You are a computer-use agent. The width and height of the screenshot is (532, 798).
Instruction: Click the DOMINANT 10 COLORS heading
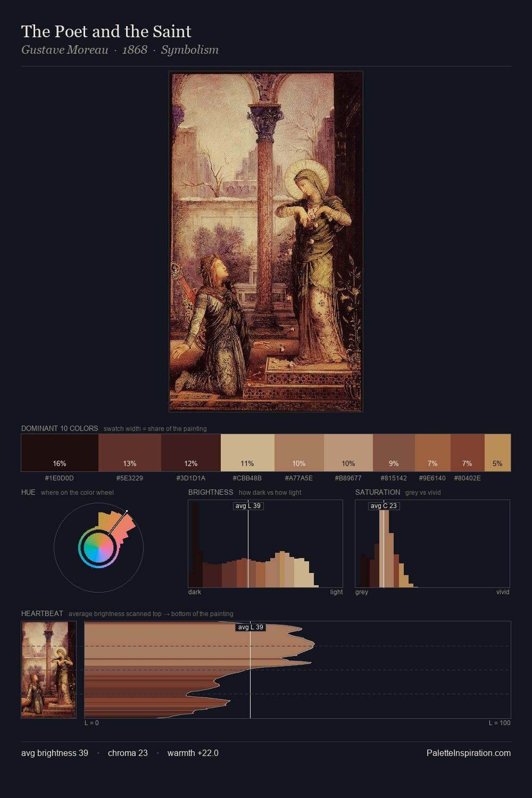[x=60, y=428]
